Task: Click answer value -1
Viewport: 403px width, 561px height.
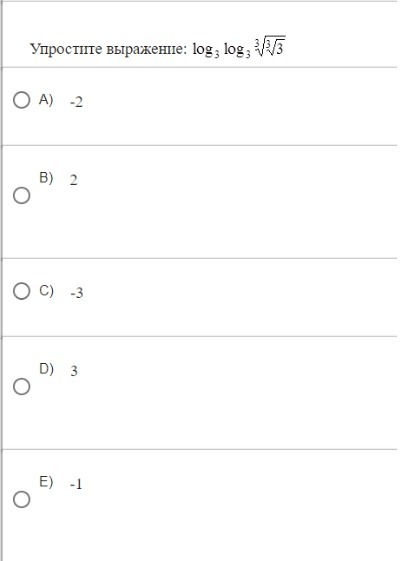Action: click(x=76, y=484)
